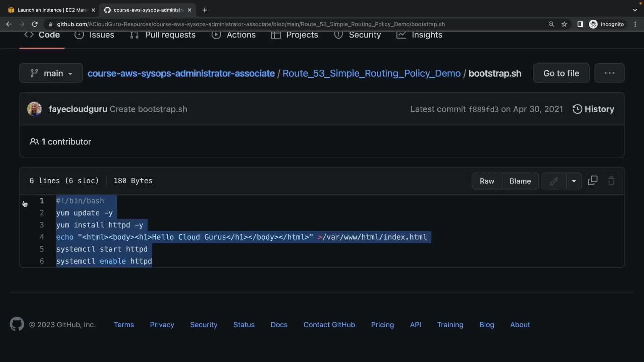View Blame for bootstrap.sh
This screenshot has width=644, height=362.
[520, 181]
